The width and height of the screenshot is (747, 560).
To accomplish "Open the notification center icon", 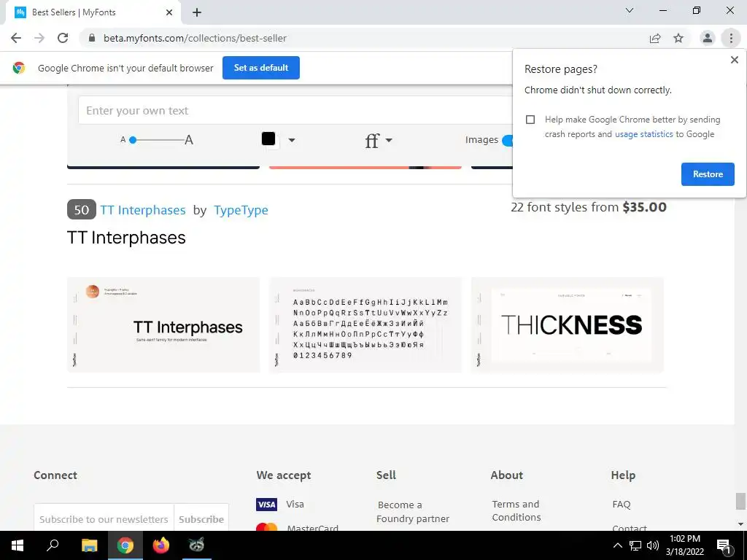I will pos(724,545).
